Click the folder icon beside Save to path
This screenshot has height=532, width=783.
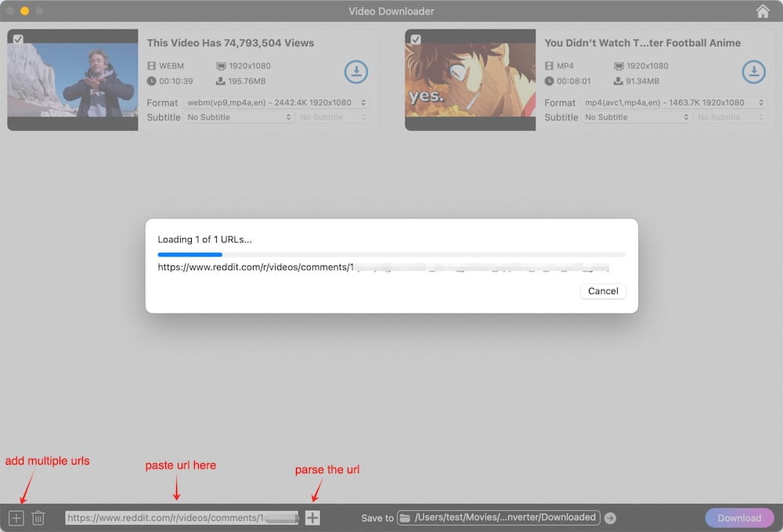tap(405, 518)
